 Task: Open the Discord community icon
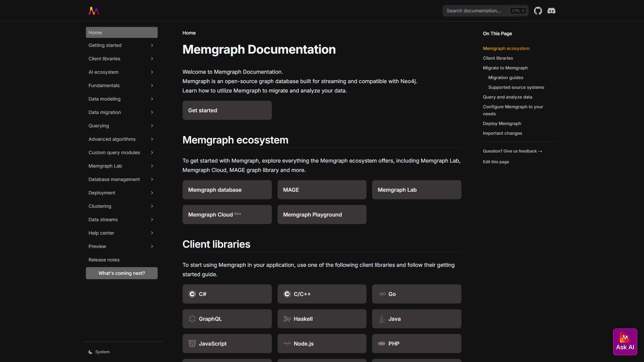tap(551, 11)
